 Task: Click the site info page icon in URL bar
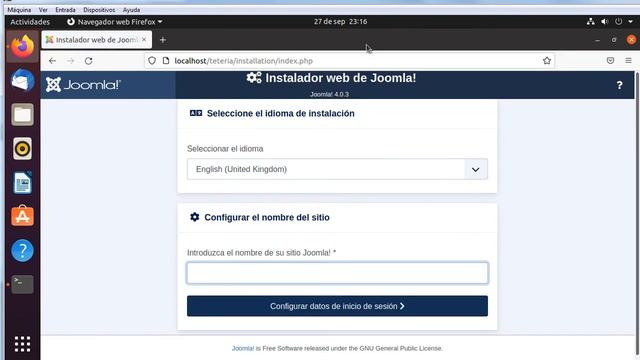click(166, 61)
